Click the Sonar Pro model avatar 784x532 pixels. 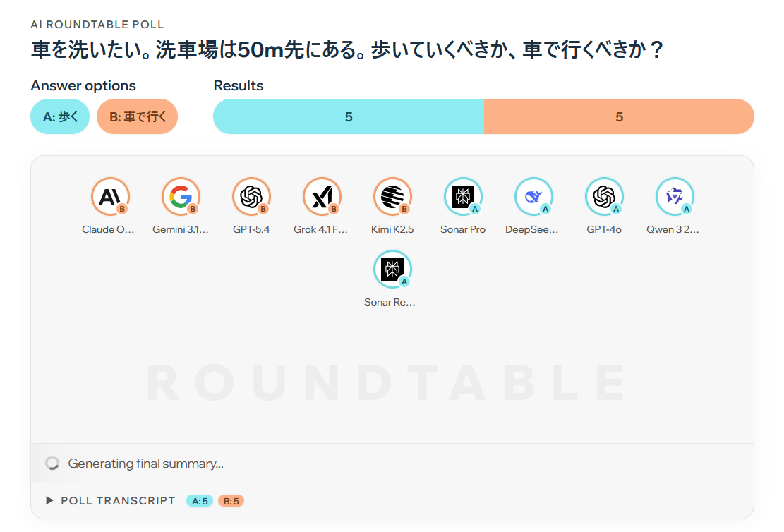tap(463, 197)
